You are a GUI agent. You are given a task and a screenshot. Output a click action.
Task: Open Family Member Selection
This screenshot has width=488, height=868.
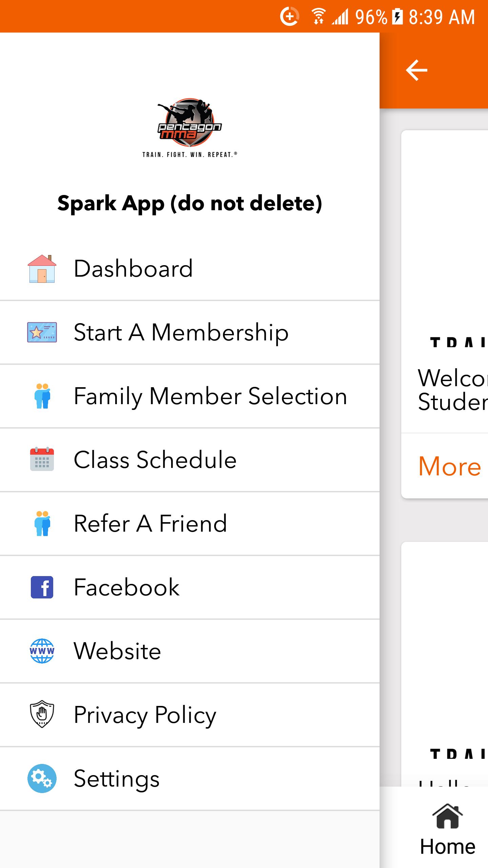point(190,396)
